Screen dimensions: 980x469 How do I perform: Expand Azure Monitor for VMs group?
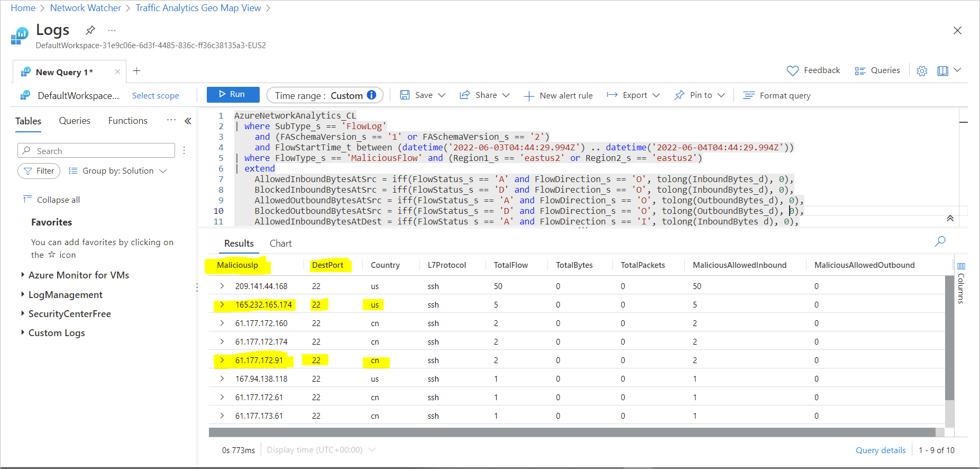22,275
